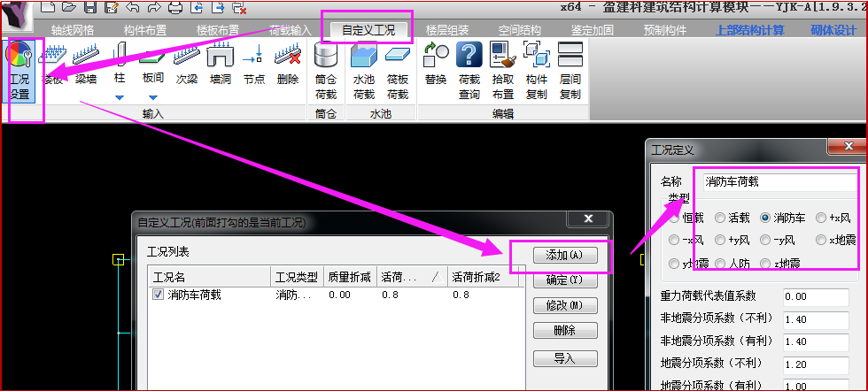Select the 节点 load tool

click(254, 69)
